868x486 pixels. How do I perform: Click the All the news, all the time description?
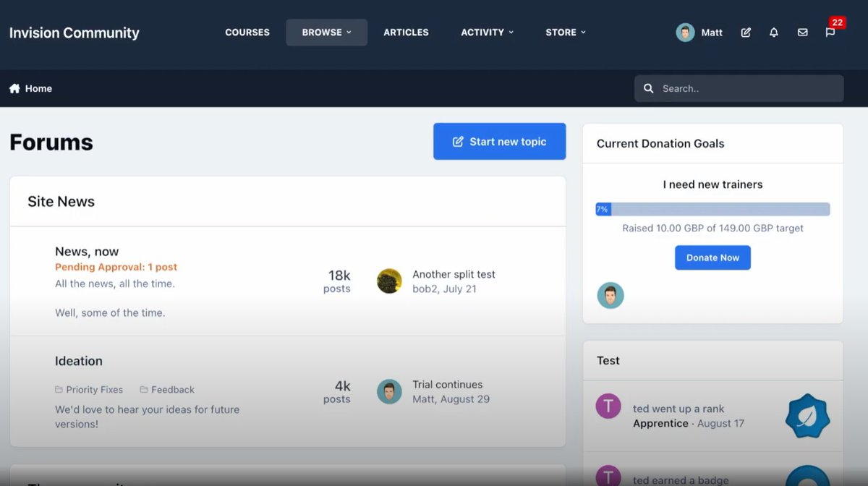pyautogui.click(x=115, y=283)
